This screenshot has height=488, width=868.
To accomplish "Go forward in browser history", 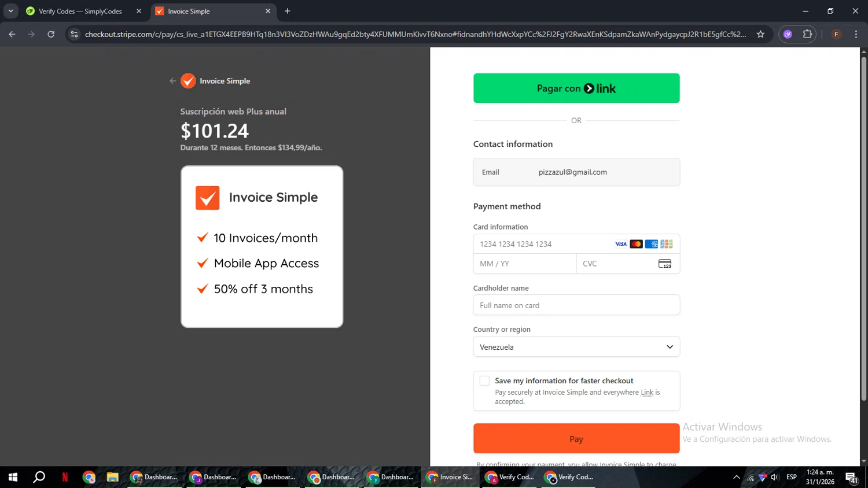I will (x=31, y=34).
